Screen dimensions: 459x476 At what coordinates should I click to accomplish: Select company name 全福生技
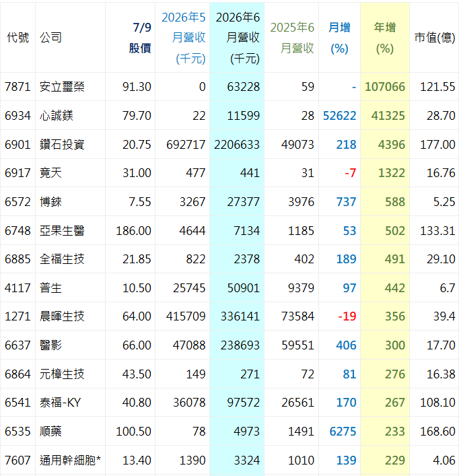[62, 259]
